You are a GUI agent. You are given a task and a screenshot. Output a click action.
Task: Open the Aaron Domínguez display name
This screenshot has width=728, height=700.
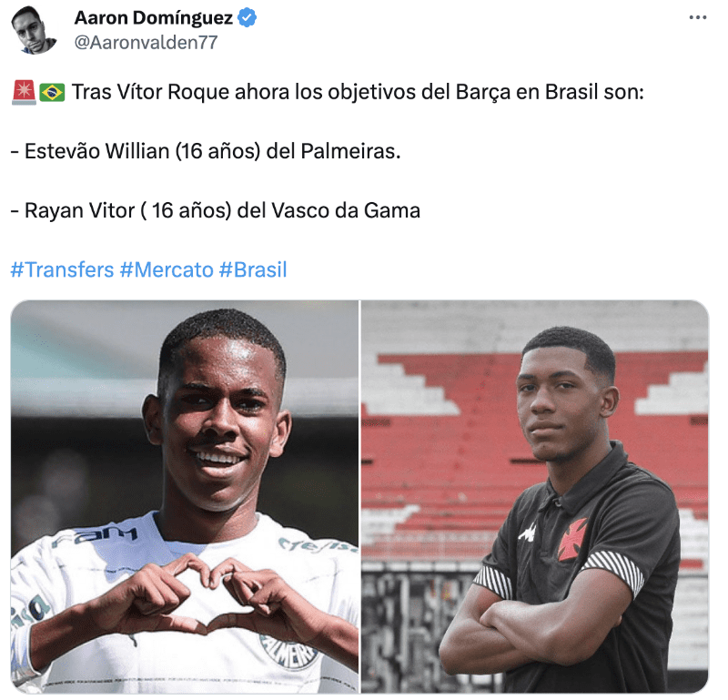[154, 17]
